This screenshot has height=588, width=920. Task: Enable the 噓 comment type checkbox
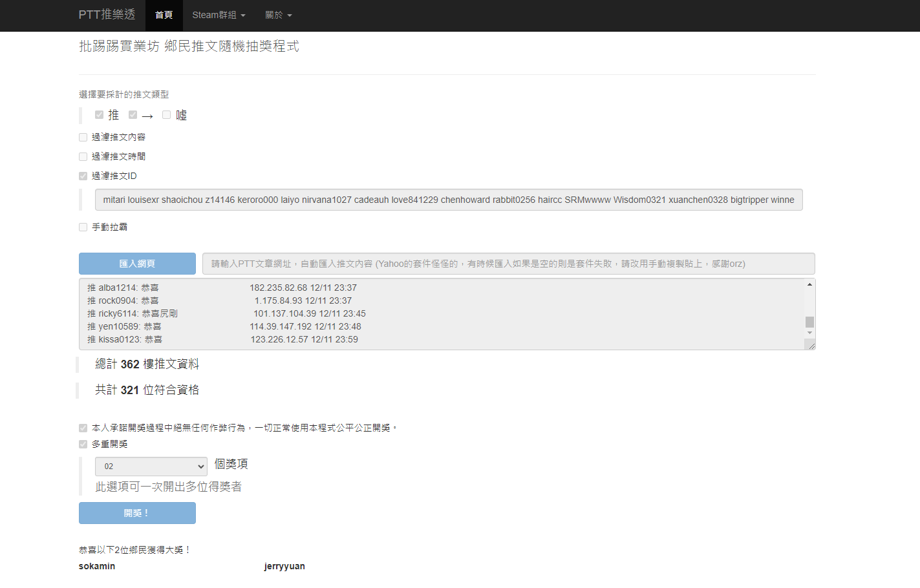click(x=166, y=115)
